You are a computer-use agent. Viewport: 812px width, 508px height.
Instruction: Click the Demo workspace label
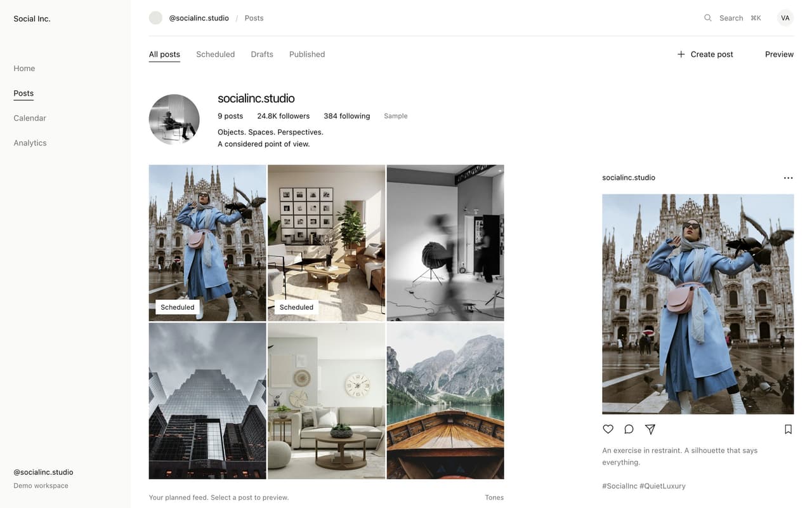point(41,486)
